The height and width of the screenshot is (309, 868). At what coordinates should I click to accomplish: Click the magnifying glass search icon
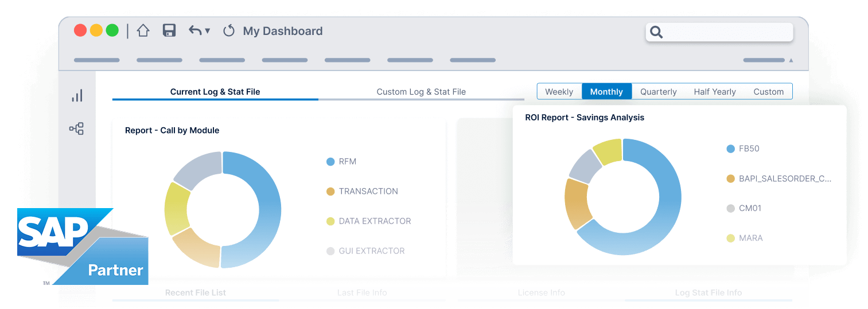pos(657,33)
